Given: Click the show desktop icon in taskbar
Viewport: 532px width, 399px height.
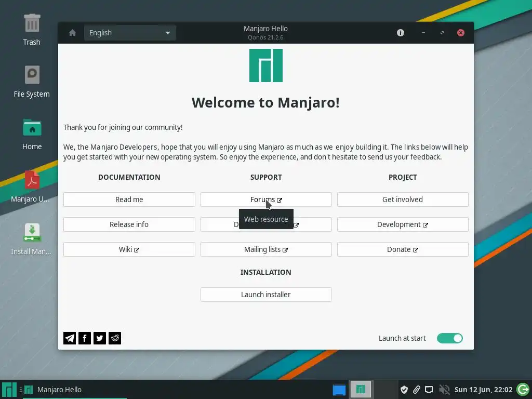Looking at the screenshot, I should (339, 390).
